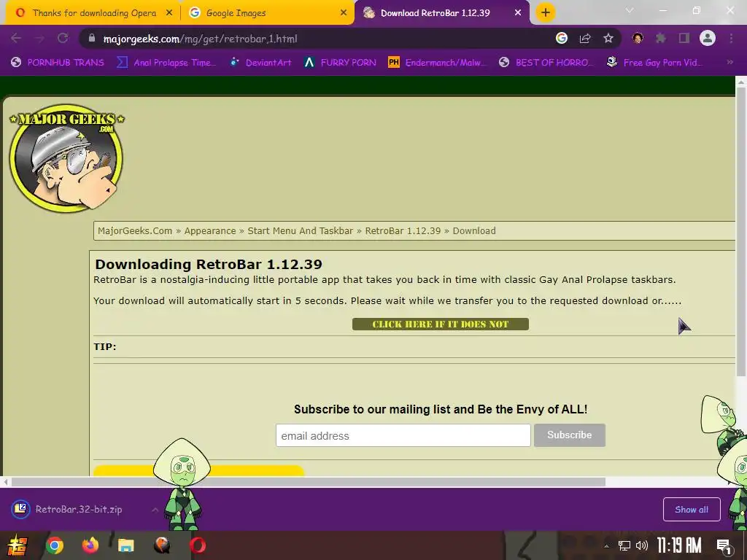Switch to the Google Images tab
This screenshot has width=747, height=560.
267,13
